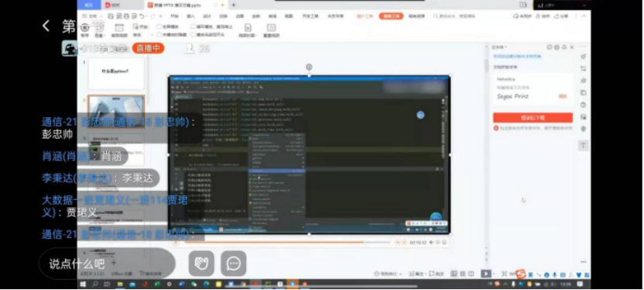Viewport: 644px width, 290px height.
Task: Tap the waving hand raise-hand icon
Action: click(201, 264)
